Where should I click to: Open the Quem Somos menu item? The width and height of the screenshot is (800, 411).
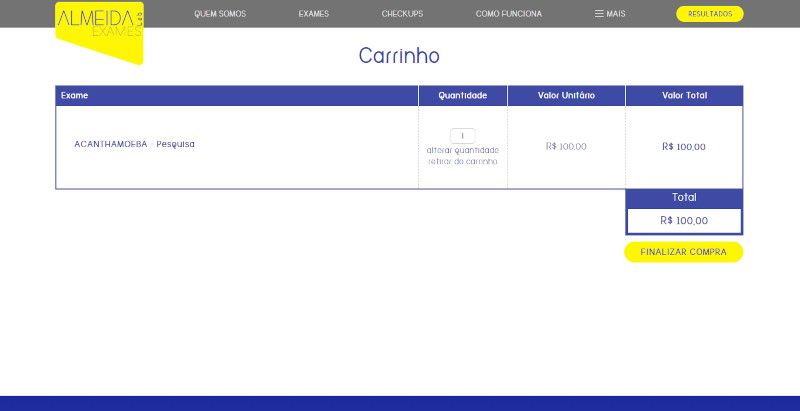[220, 14]
